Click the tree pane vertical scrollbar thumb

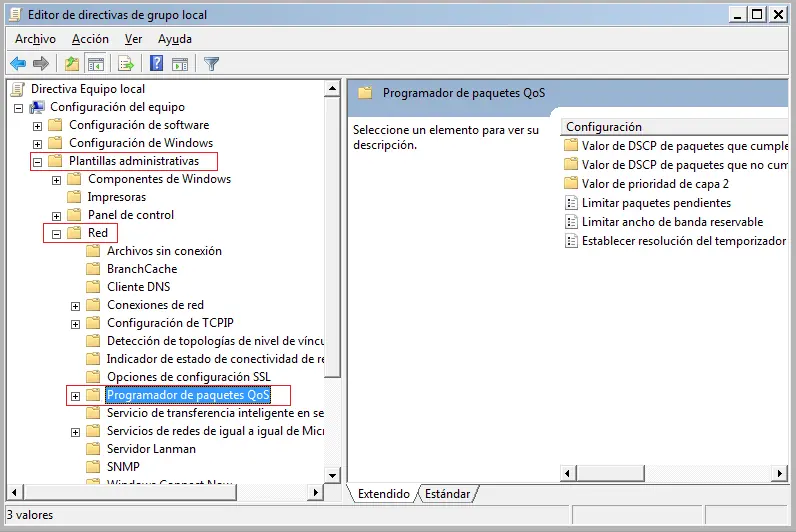[332, 237]
